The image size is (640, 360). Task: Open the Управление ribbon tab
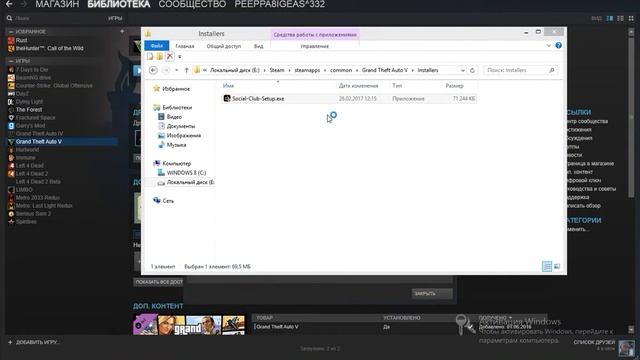click(314, 46)
